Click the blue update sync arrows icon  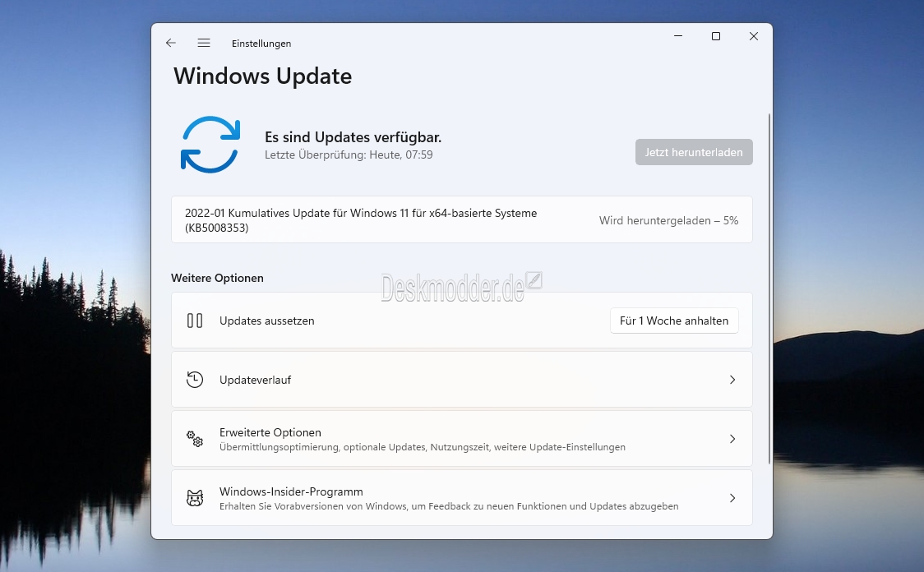pos(210,145)
